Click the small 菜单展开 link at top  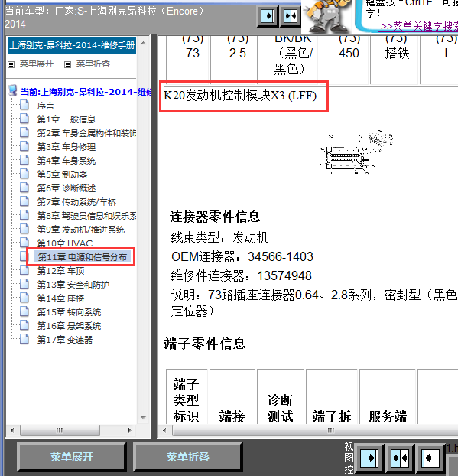[x=37, y=64]
